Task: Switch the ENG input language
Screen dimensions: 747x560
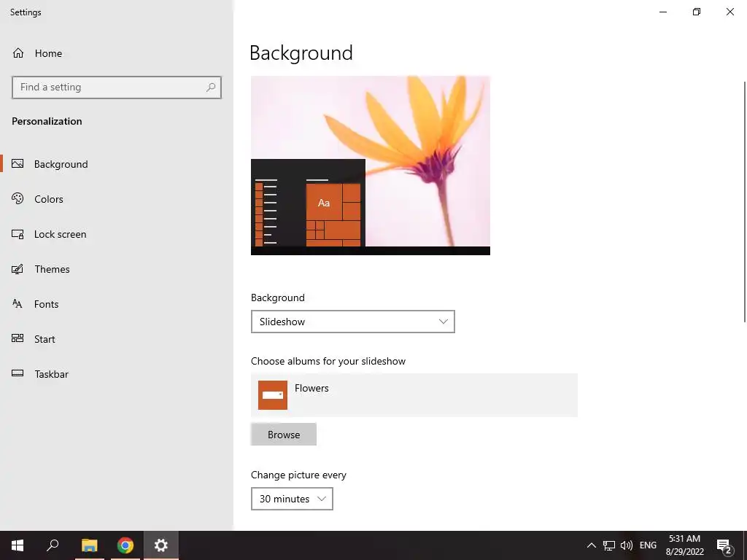Action: 648,545
